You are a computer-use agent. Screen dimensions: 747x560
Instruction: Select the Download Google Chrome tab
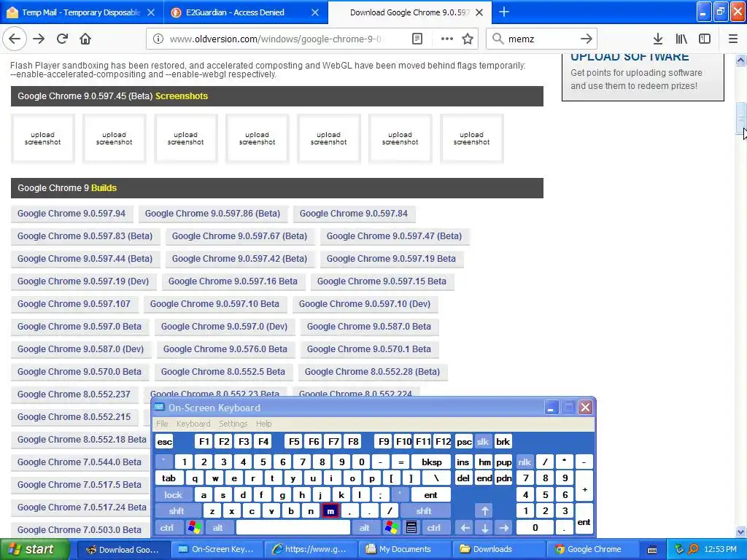[409, 12]
